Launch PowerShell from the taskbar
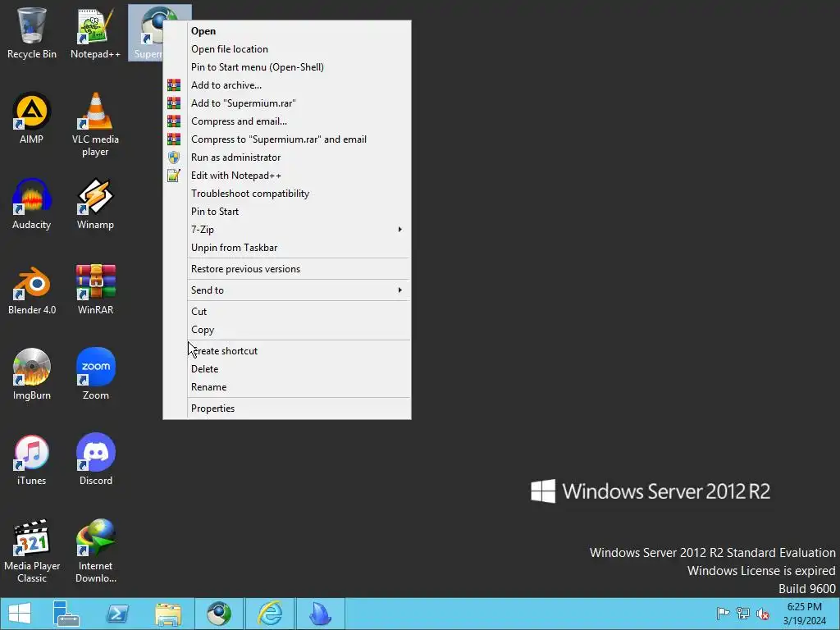The image size is (840, 630). (x=117, y=614)
